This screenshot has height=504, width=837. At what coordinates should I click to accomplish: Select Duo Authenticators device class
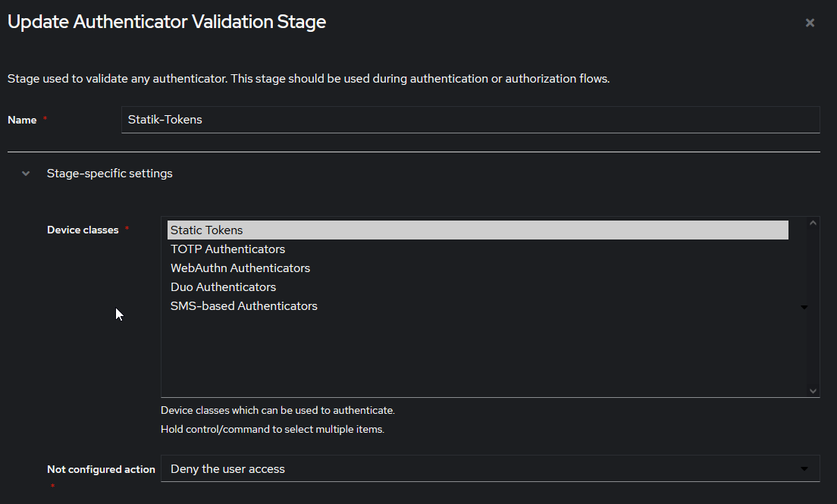[x=223, y=286]
